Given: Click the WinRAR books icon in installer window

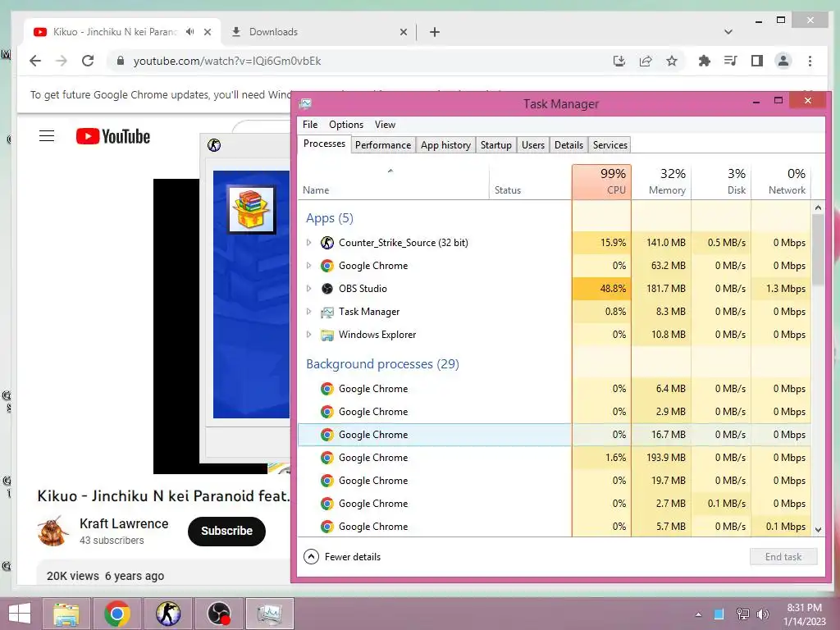Looking at the screenshot, I should coord(251,209).
